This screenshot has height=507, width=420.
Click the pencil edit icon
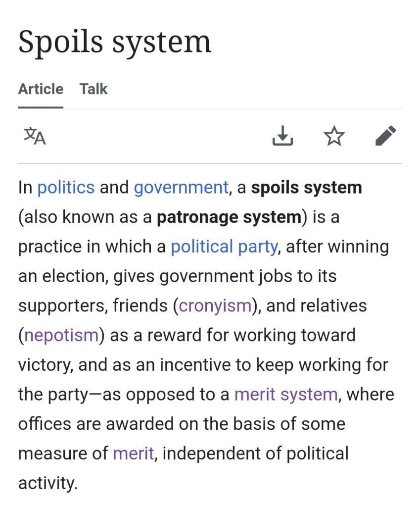[x=385, y=136]
